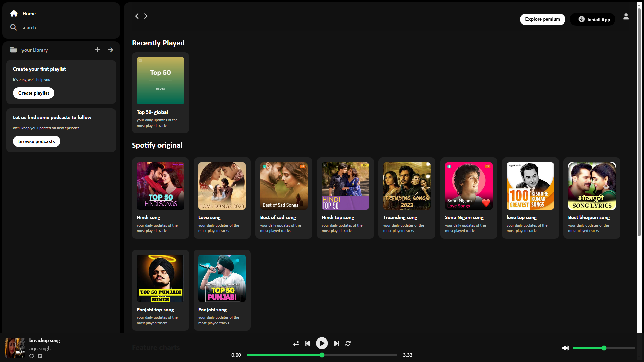The width and height of the screenshot is (644, 362).
Task: Seek on the song progress bar
Action: [x=322, y=355]
